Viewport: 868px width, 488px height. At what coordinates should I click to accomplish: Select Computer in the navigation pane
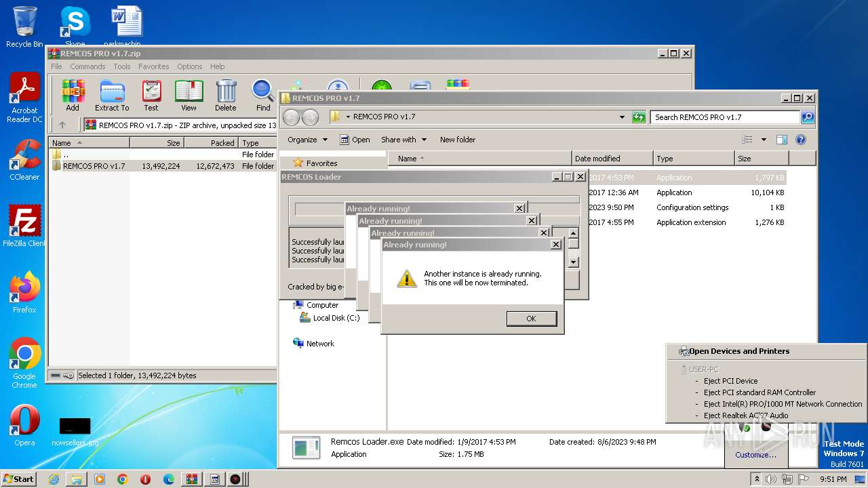point(322,305)
